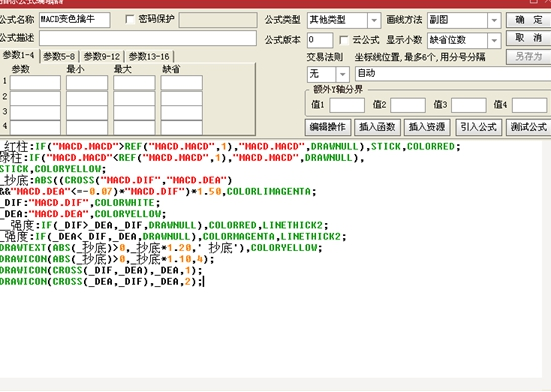Image resolution: width=551 pixels, height=392 pixels.
Task: Click row 3 缺省 field
Action: [x=181, y=113]
